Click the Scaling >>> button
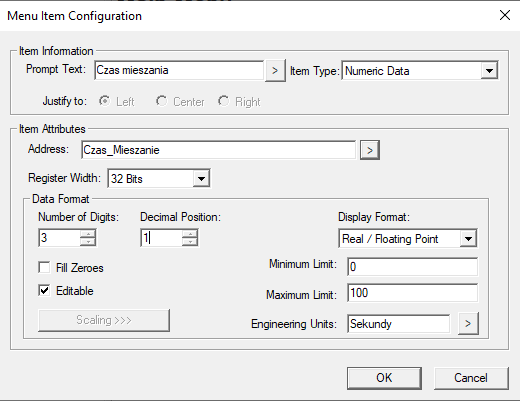 (104, 320)
